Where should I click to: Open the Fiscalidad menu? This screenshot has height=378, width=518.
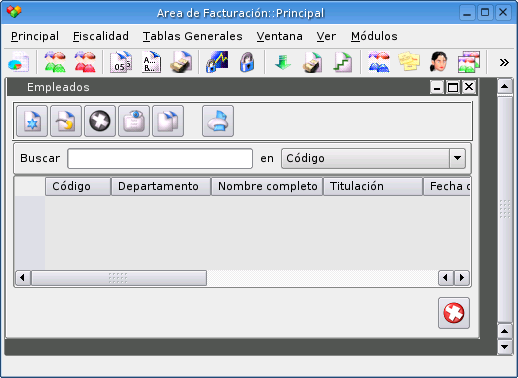101,36
